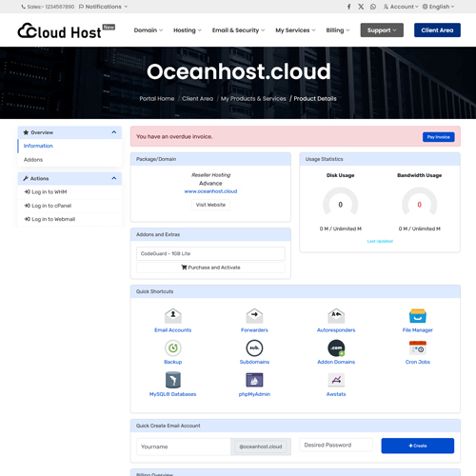
Task: Open the Addon Domains shortcut icon
Action: 336,347
